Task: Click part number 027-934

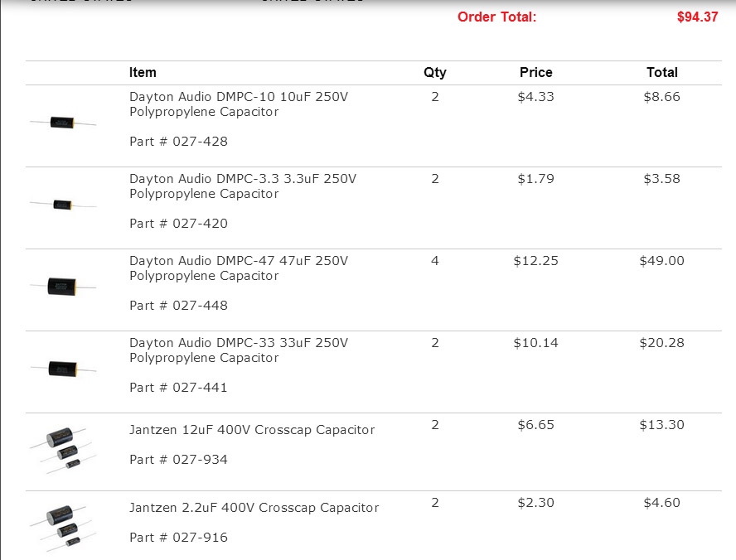Action: click(178, 460)
